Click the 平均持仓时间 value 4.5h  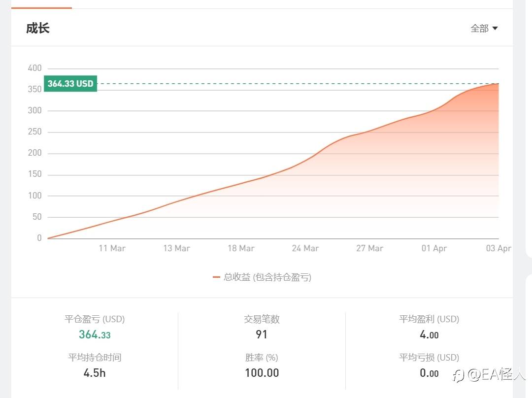[x=95, y=373]
